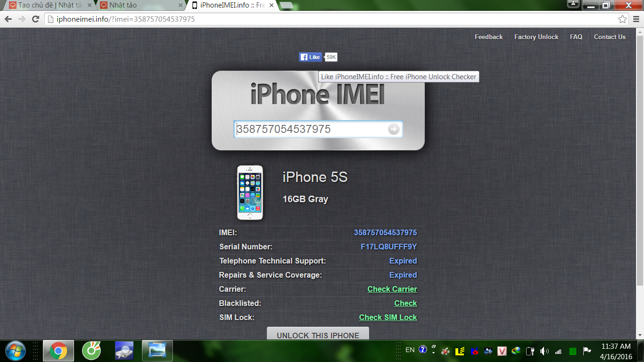Click the blue help question-mark tray icon
The height and width of the screenshot is (362, 644).
pos(422,350)
